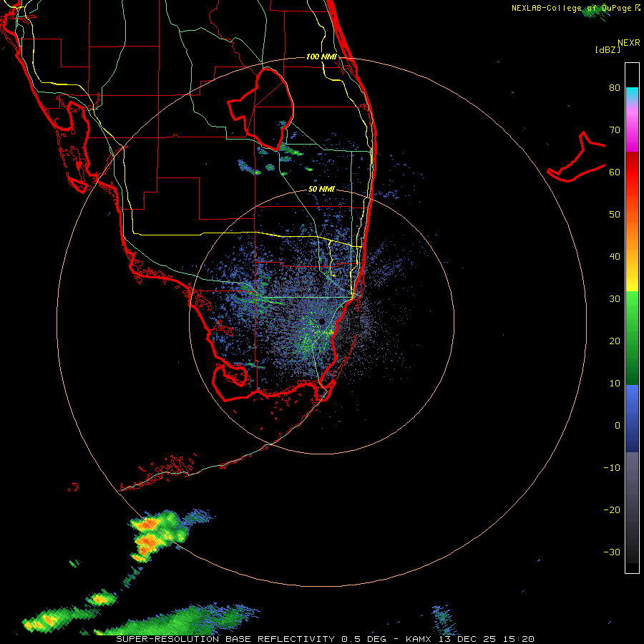This screenshot has width=644, height=644.
Task: Click the KAMX radar site black dot
Action: 322,321
